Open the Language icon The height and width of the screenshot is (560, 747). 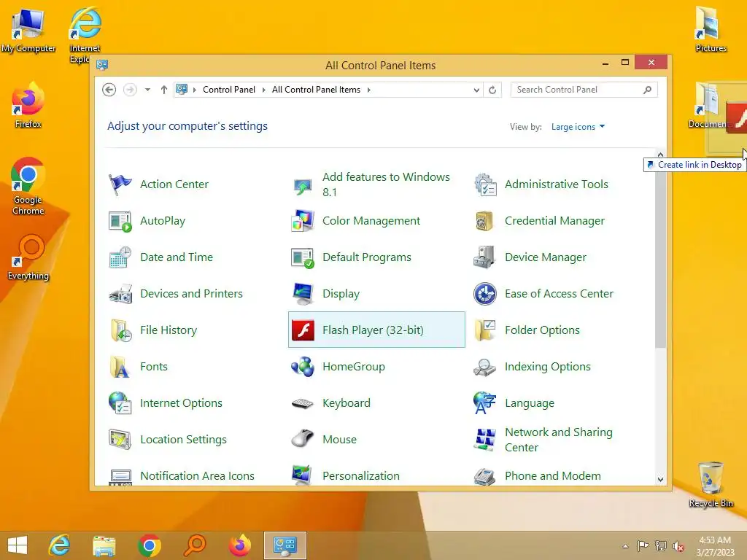coord(484,402)
